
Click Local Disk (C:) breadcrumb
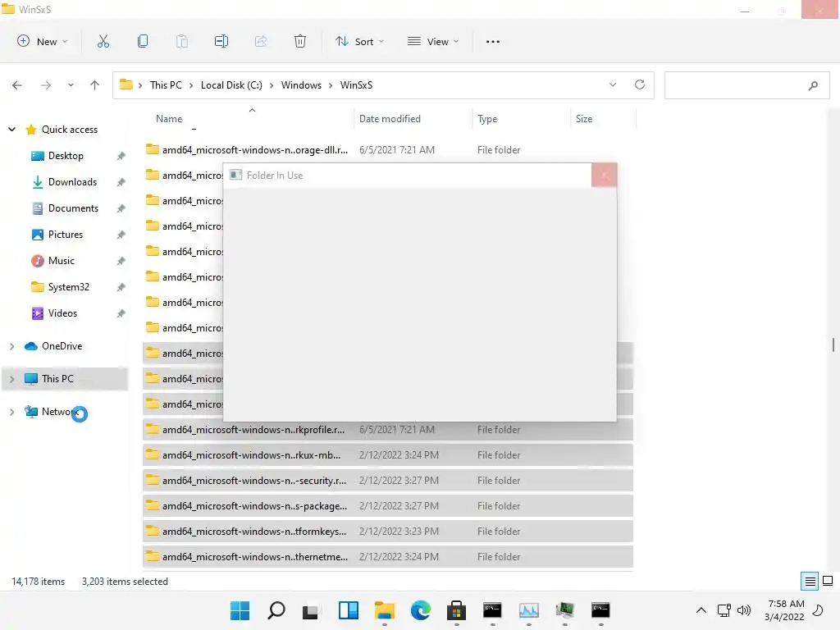pos(231,85)
